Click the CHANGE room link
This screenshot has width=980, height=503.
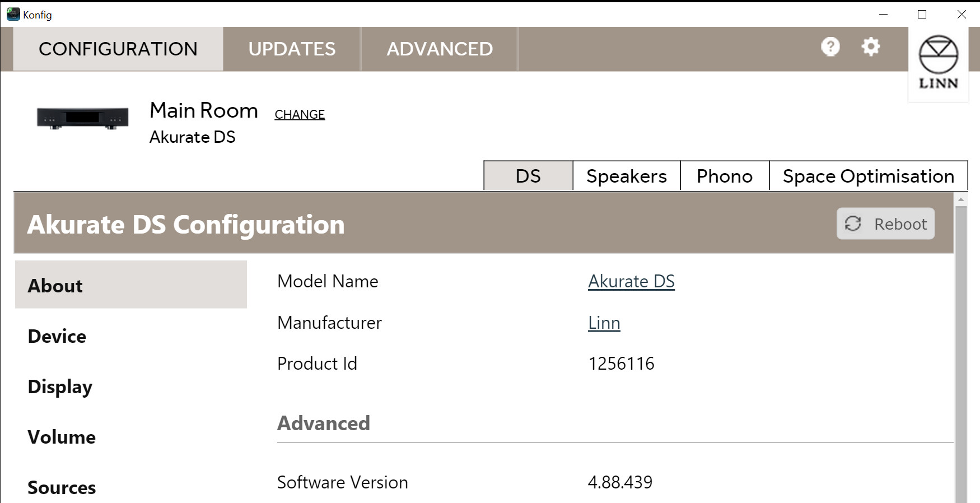(300, 114)
